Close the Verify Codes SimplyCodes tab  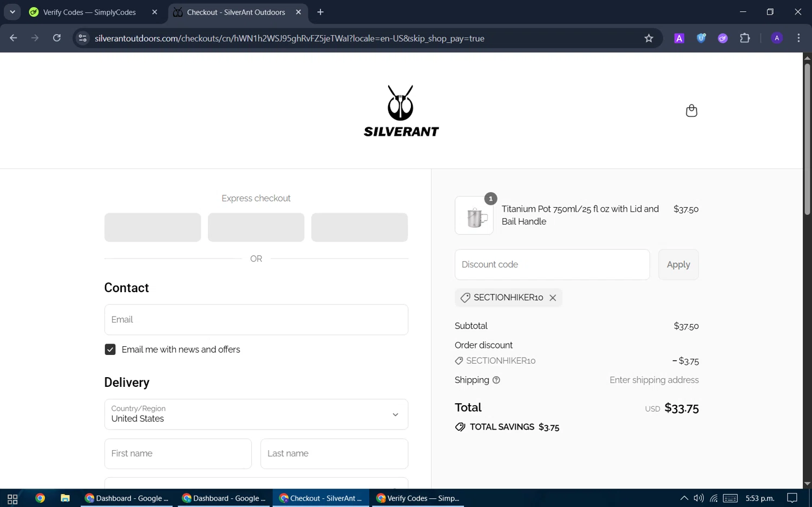154,12
